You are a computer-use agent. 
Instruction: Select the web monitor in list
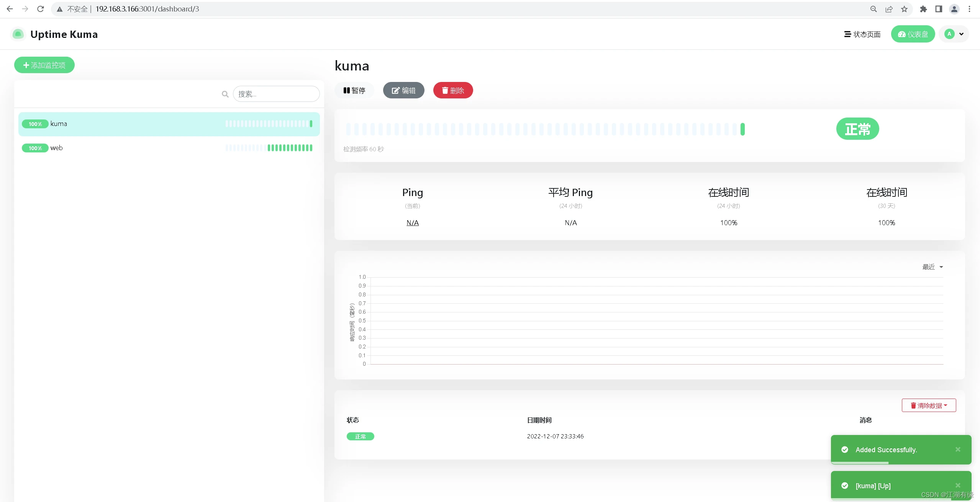pos(169,148)
